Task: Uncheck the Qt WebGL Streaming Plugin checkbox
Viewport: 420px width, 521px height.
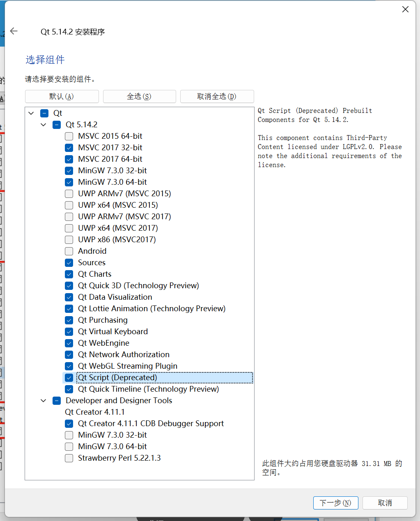Action: (69, 366)
